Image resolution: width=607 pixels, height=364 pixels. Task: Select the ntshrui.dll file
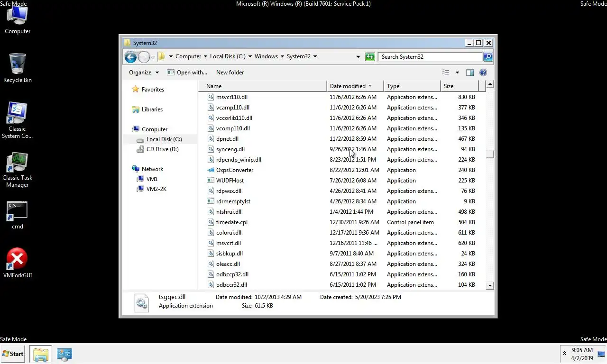coord(229,212)
